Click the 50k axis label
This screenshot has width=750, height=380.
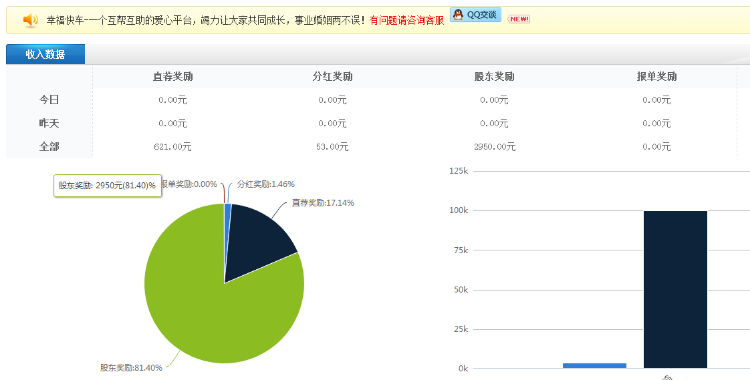click(461, 290)
